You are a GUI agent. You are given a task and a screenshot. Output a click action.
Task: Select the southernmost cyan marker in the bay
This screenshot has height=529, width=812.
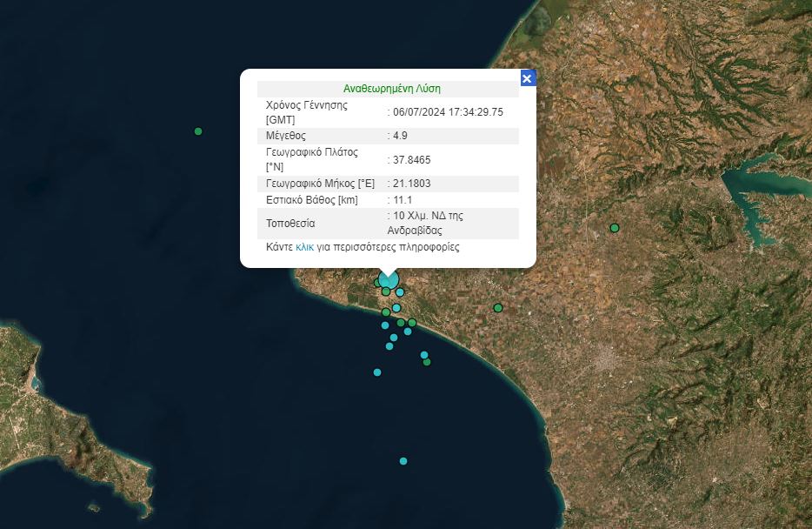click(403, 461)
